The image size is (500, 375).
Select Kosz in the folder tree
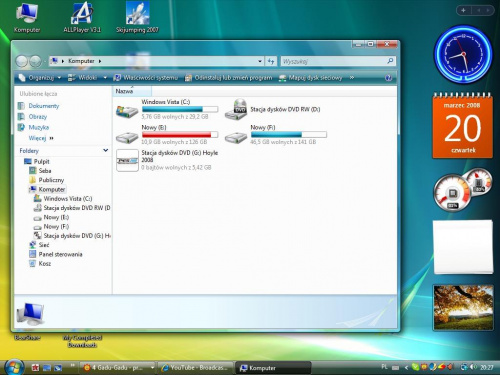coord(45,264)
